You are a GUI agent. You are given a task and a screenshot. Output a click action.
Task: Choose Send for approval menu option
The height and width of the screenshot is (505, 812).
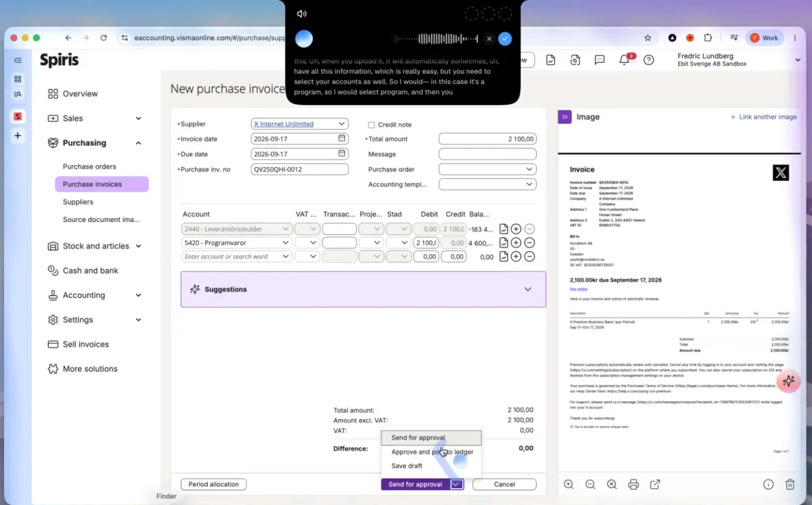coord(431,438)
